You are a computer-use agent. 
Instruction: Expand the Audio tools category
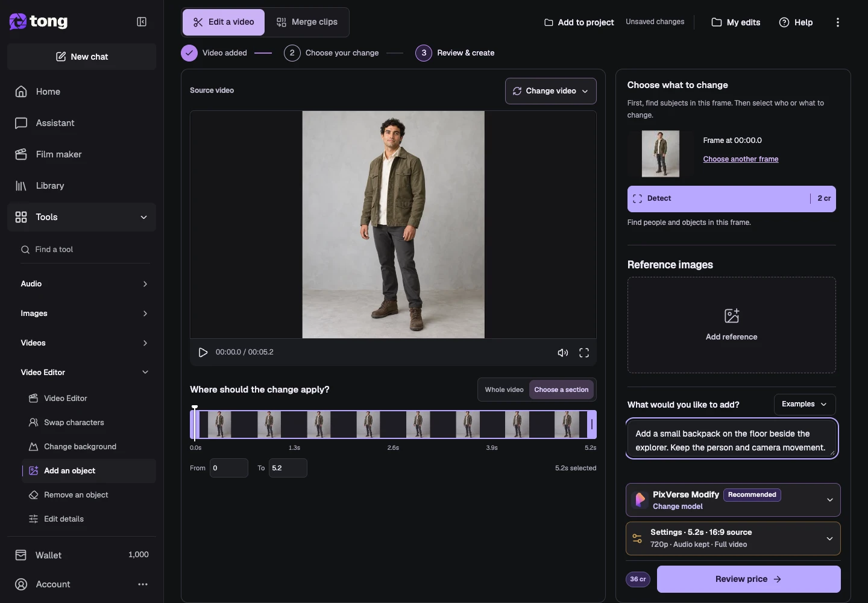84,284
